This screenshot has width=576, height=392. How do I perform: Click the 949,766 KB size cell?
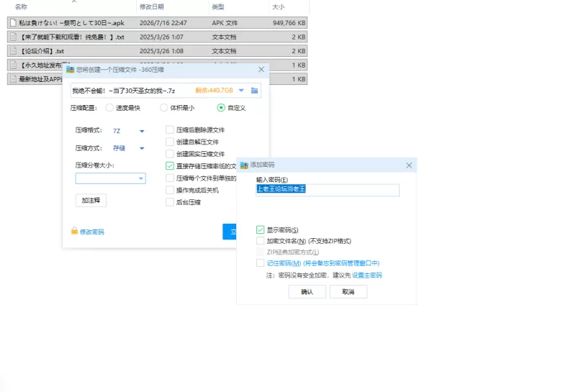289,23
